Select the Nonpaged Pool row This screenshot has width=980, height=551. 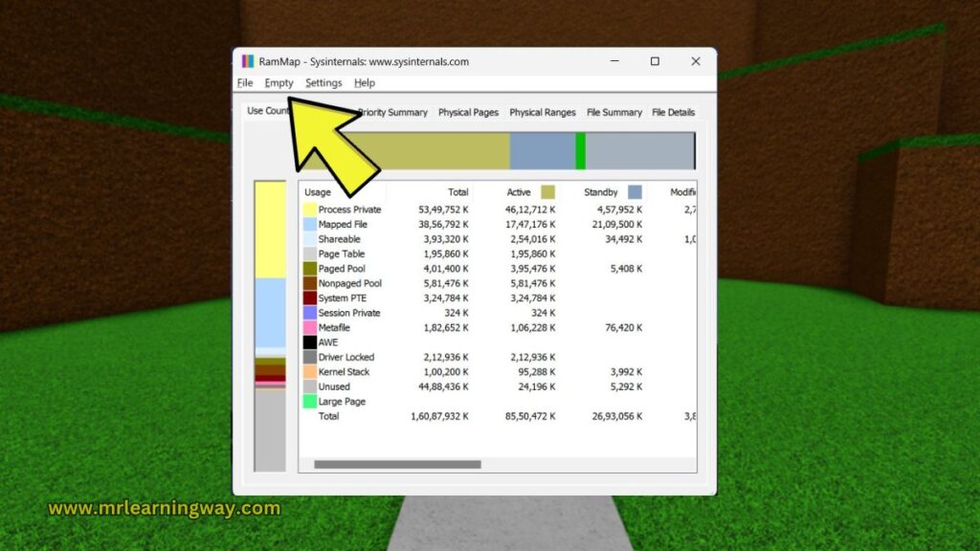(x=349, y=283)
